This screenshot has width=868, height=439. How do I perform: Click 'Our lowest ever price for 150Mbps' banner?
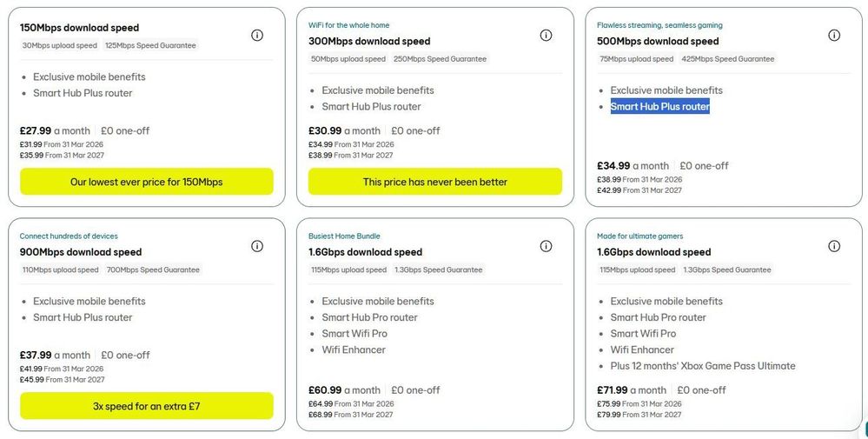(x=146, y=182)
